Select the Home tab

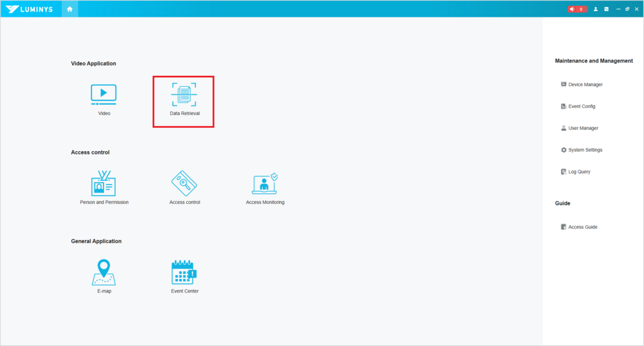click(x=70, y=9)
